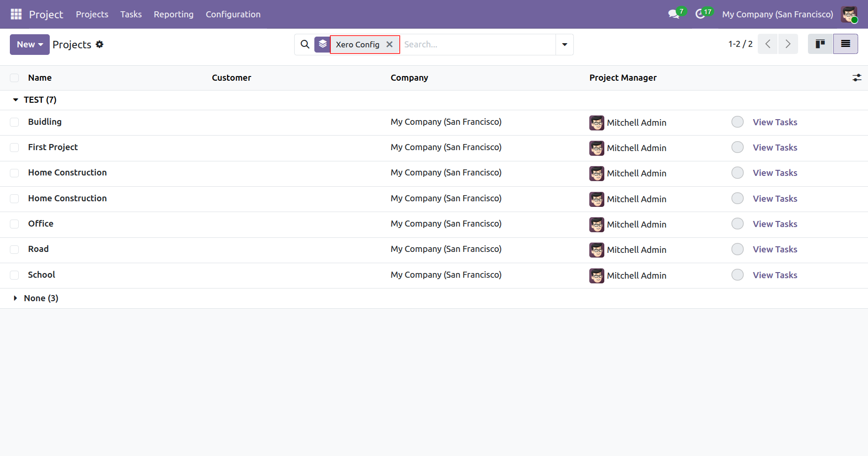Open search options dropdown arrow
The height and width of the screenshot is (456, 868).
(x=564, y=45)
